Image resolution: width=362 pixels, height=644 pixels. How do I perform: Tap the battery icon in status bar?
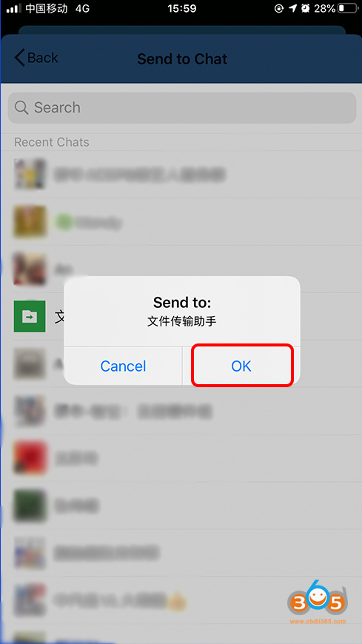pos(348,8)
